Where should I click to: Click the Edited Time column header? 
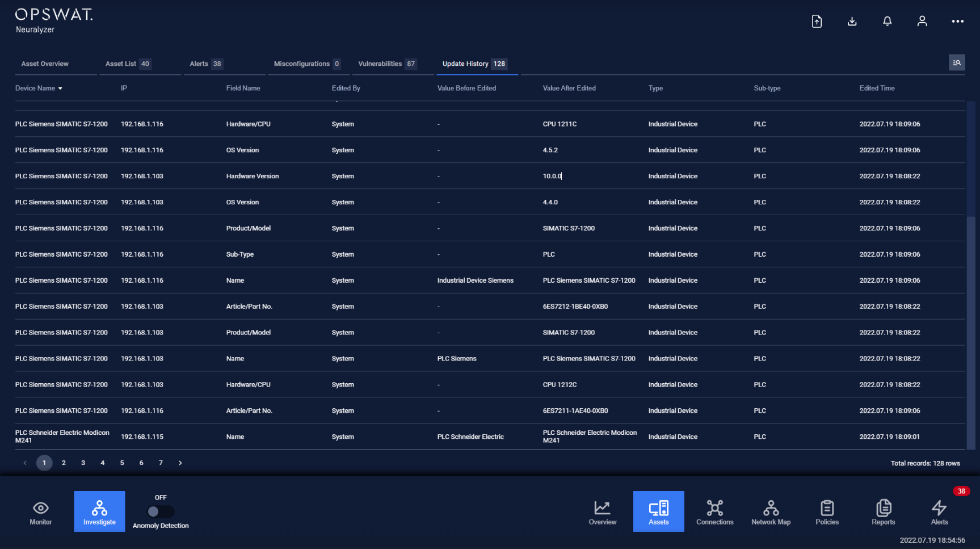click(x=877, y=88)
